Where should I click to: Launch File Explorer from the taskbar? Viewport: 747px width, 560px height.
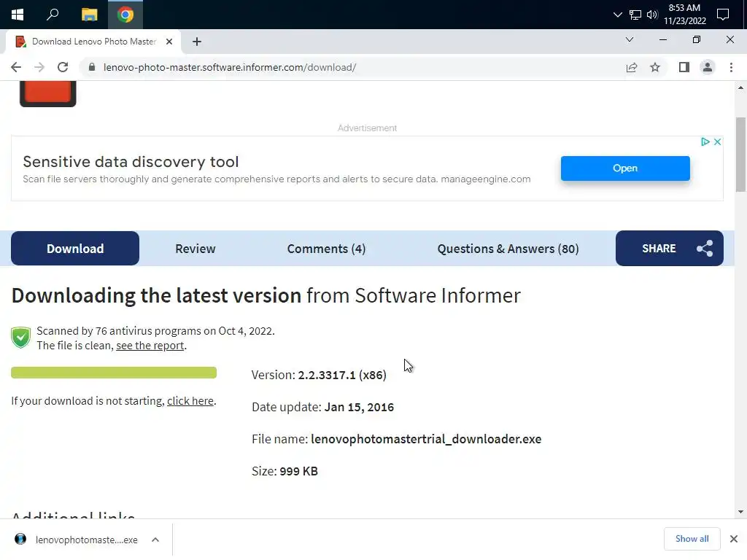(x=89, y=15)
